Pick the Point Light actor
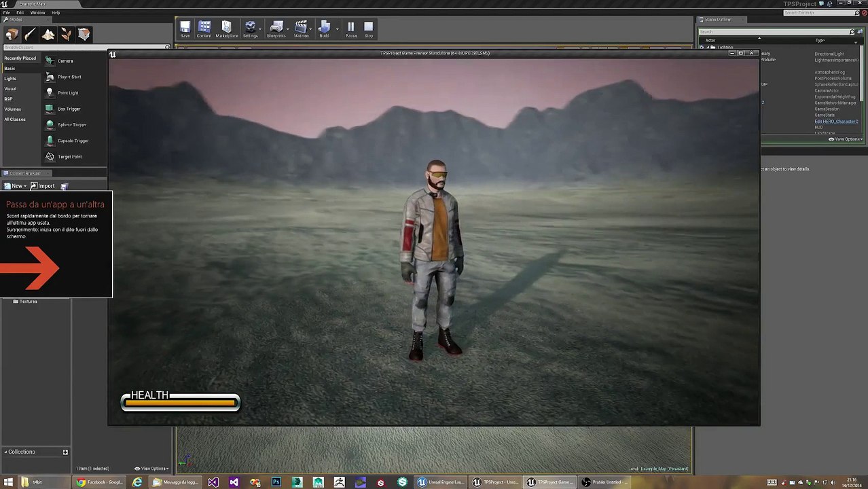This screenshot has width=868, height=489. tap(68, 93)
